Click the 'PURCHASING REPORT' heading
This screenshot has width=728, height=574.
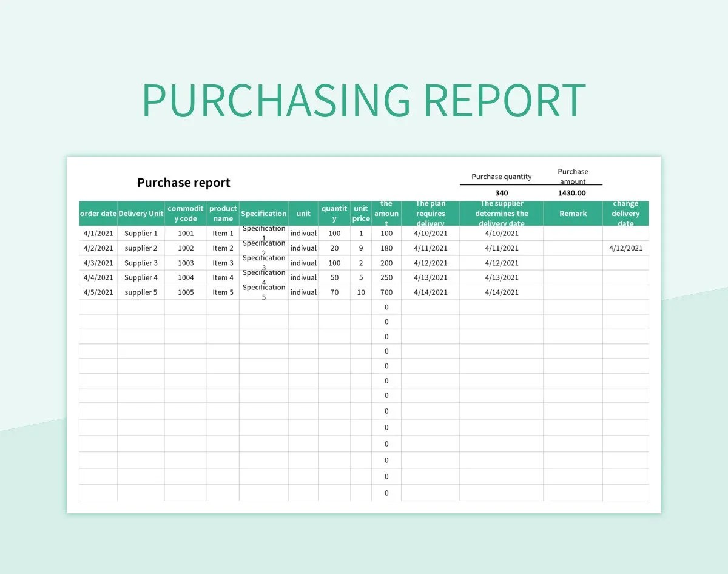[x=364, y=100]
